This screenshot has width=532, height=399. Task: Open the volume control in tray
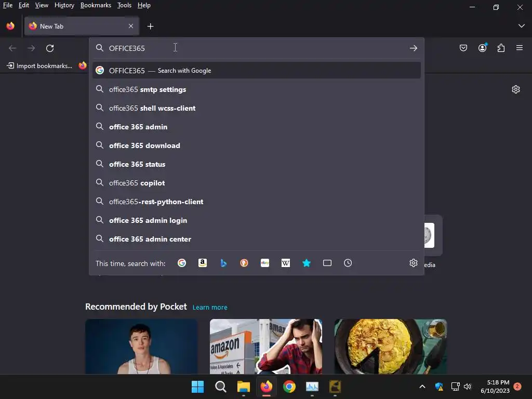(x=468, y=387)
